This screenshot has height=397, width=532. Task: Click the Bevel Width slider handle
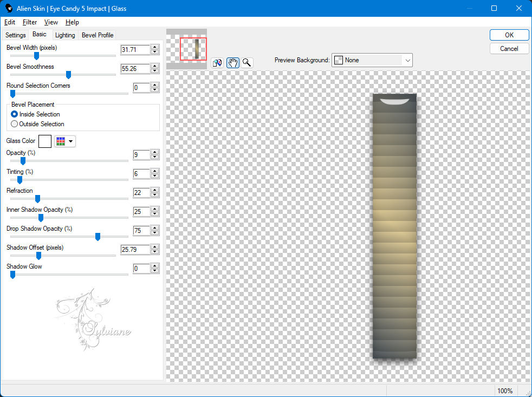[x=36, y=56]
